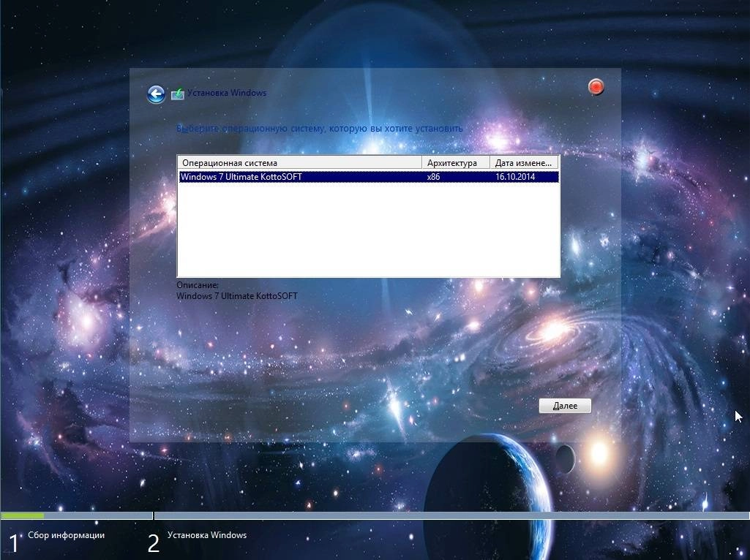The height and width of the screenshot is (560, 750).
Task: Click the Windows Setup icon beside the title
Action: [178, 94]
